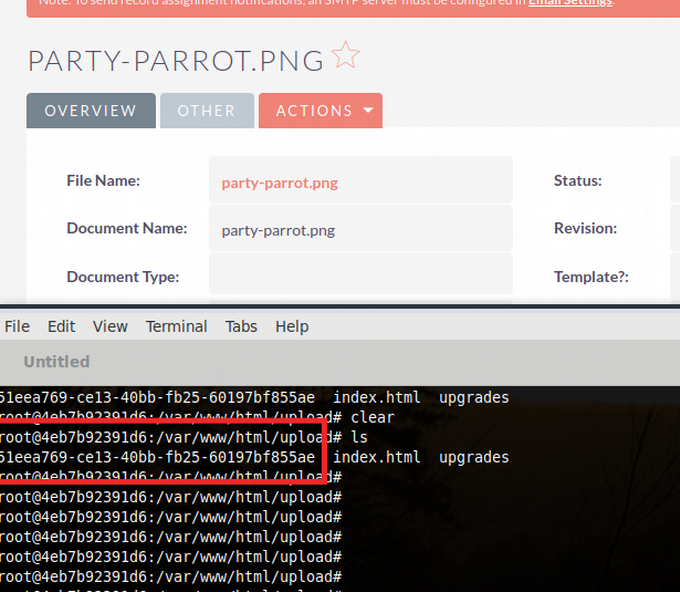Viewport: 680px width, 592px height.
Task: Open the View menu
Action: tap(110, 326)
